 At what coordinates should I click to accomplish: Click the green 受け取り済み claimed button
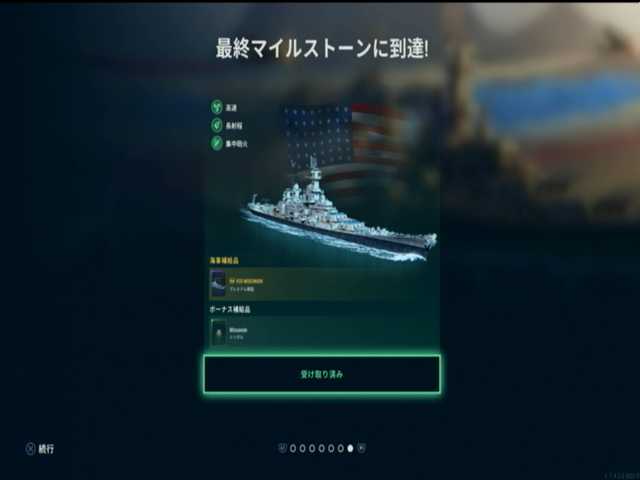[x=322, y=374]
